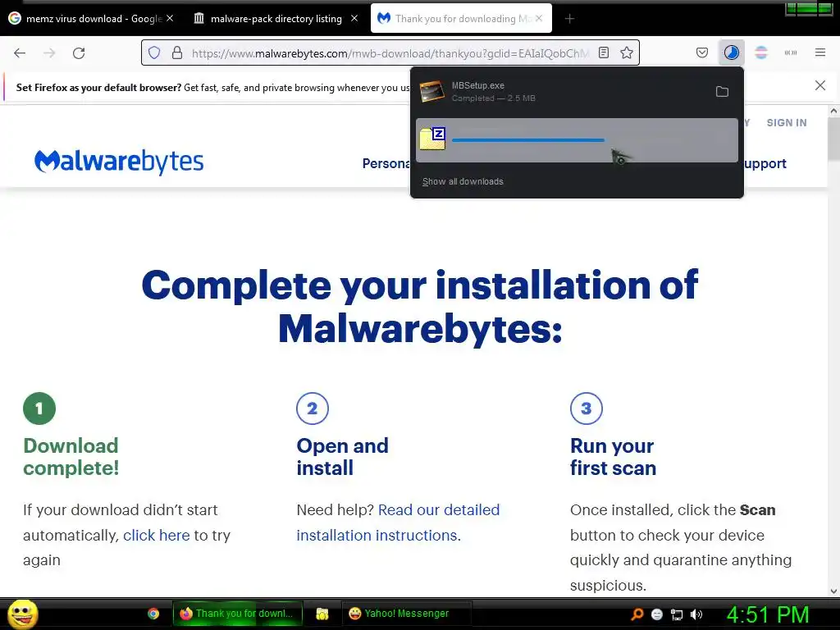Click the 4:51 PM taskbar clock
The image size is (840, 630).
point(768,614)
